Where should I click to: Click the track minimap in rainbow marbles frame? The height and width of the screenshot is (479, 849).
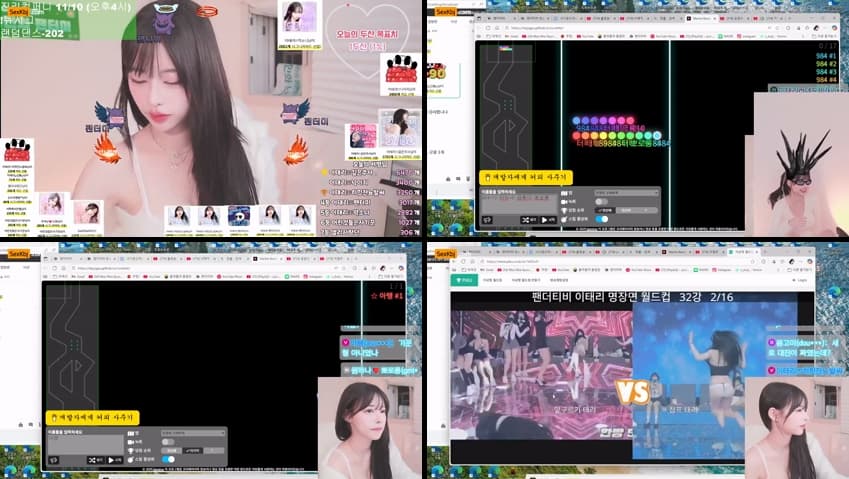click(x=506, y=106)
